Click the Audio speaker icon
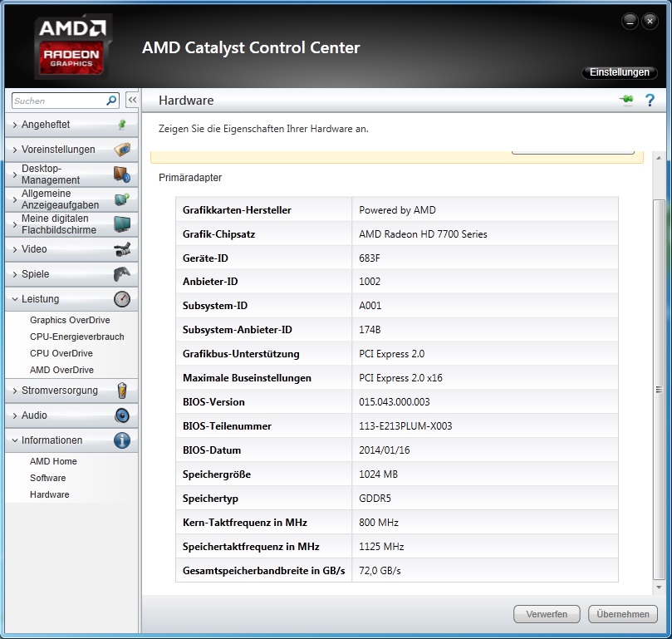The image size is (672, 639). click(121, 415)
